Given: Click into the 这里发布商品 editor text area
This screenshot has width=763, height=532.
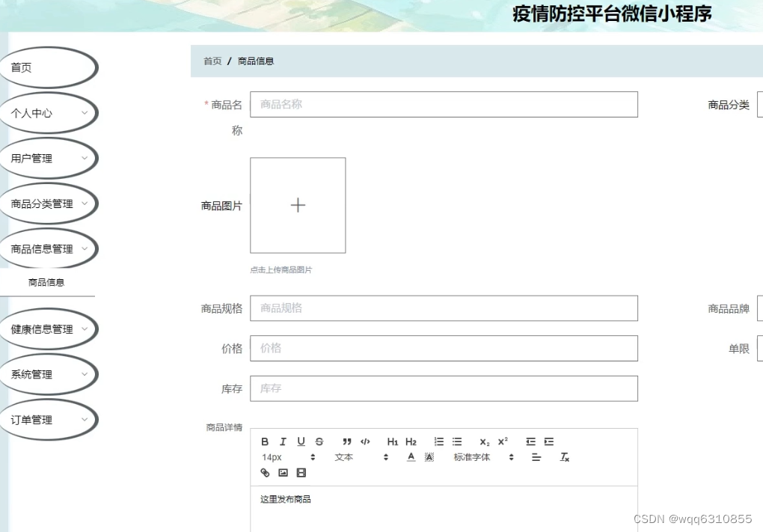Looking at the screenshot, I should (444, 509).
